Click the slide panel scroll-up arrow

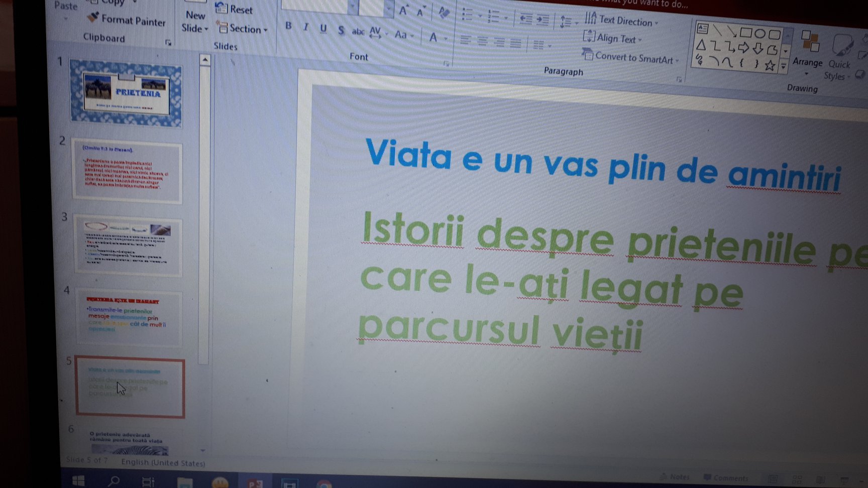click(x=205, y=60)
